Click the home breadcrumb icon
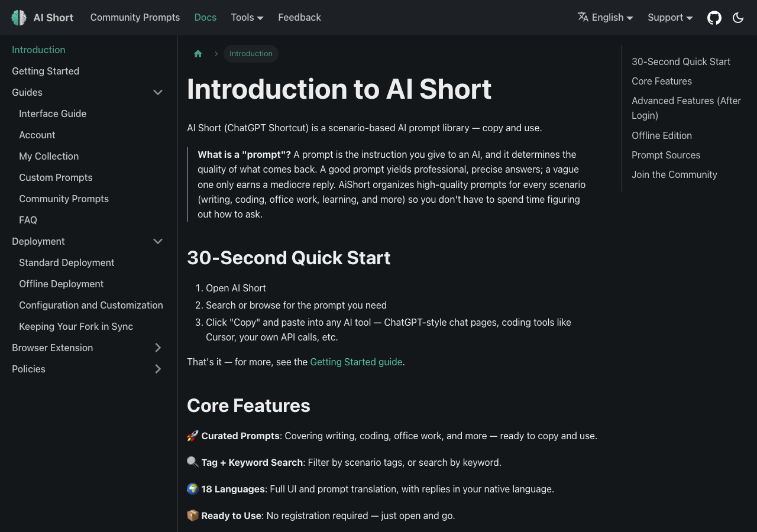Image resolution: width=757 pixels, height=532 pixels. pos(198,54)
